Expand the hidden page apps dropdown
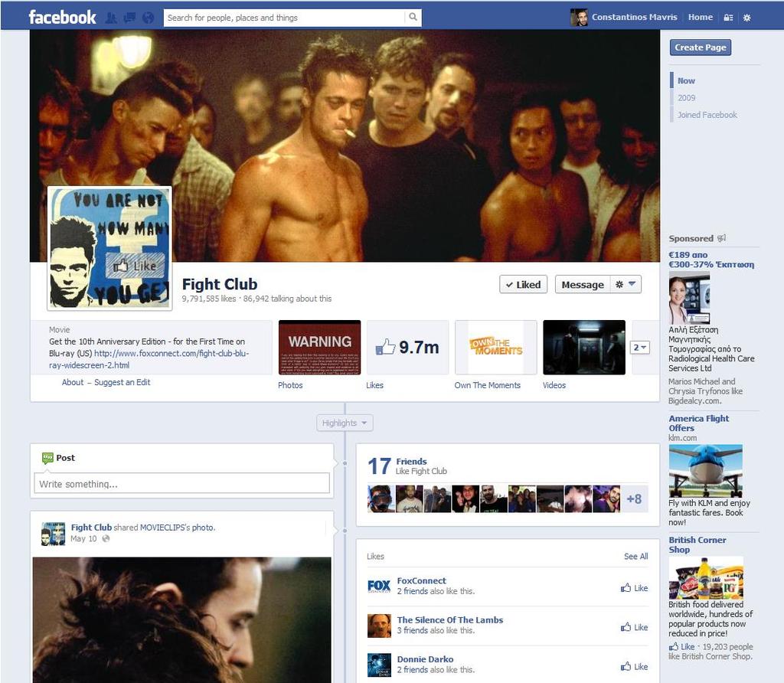 point(640,347)
